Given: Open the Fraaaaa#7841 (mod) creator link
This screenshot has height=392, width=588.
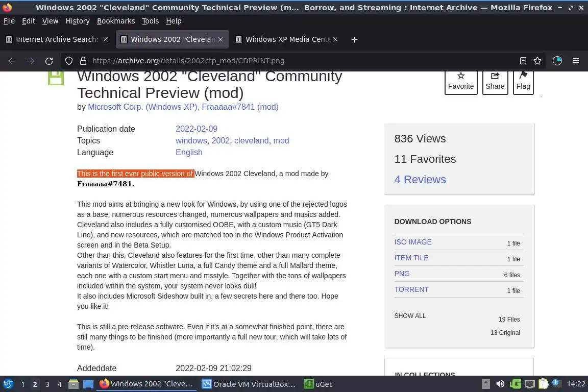Looking at the screenshot, I should coord(240,107).
